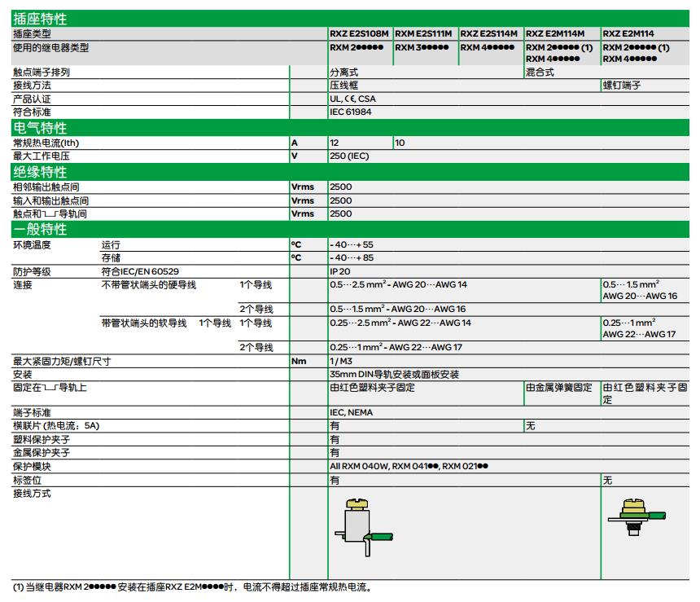Click the 标签位 label
Image resolution: width=700 pixels, height=602 pixels.
tap(27, 480)
